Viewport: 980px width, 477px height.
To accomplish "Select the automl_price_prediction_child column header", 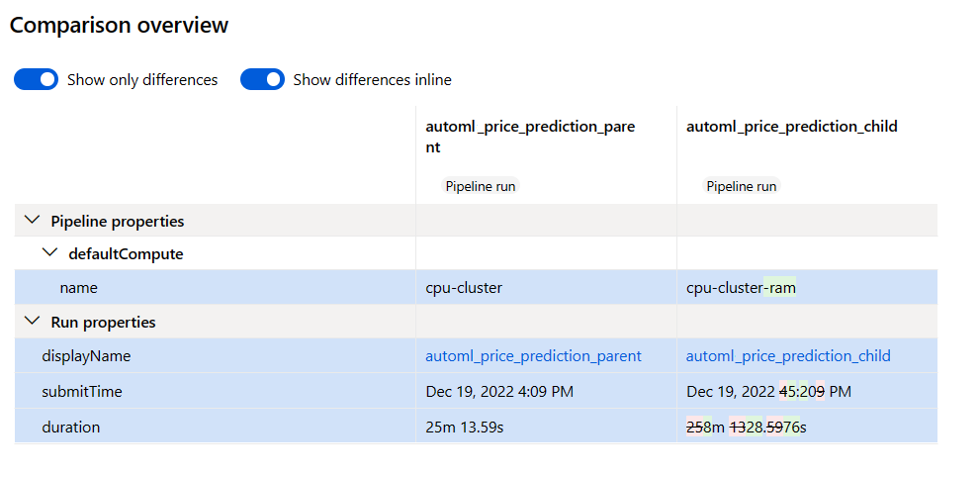I will (x=791, y=127).
